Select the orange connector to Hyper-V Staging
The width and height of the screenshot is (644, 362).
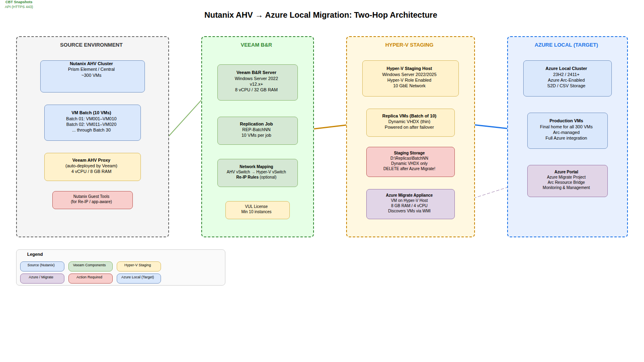tap(330, 127)
